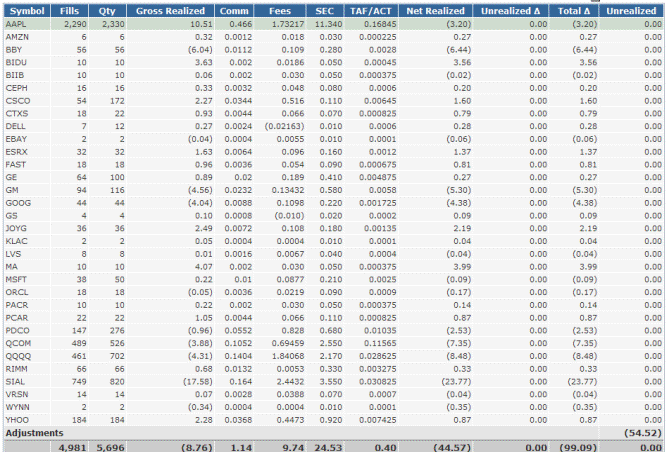668x452 pixels.
Task: Sort by the Fills column header
Action: click(69, 11)
